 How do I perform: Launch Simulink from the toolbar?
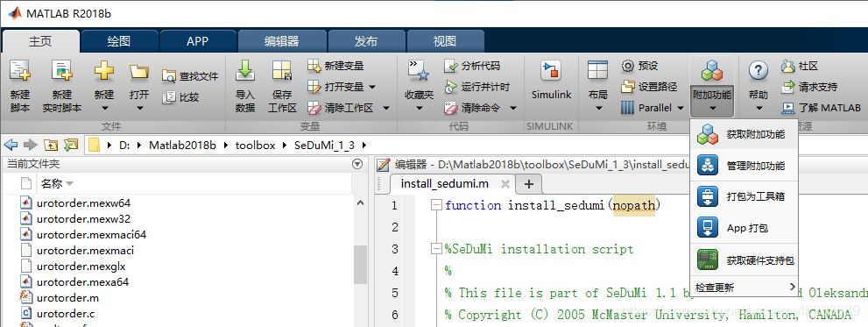551,81
